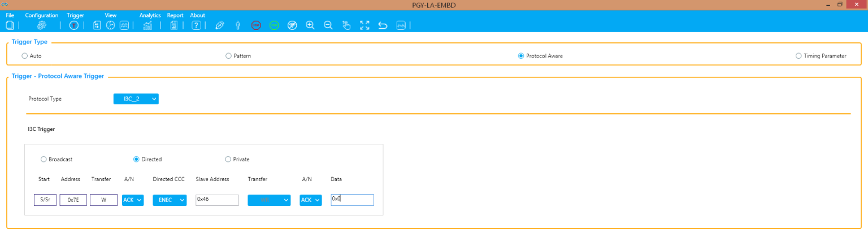Viewport: 868px width, 242px height.
Task: Expand the Directed CCC ENEC dropdown
Action: pyautogui.click(x=170, y=200)
